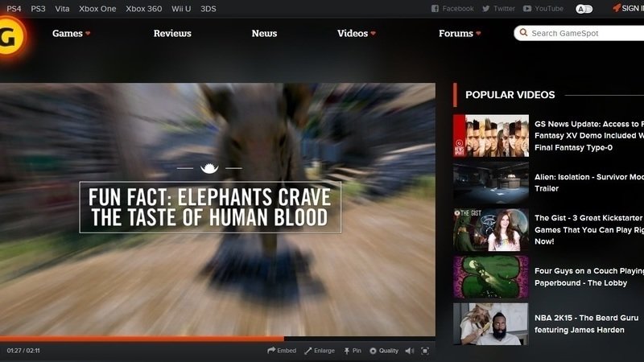Mute the video volume speaker
Screen dimensions: 644x362
click(409, 351)
